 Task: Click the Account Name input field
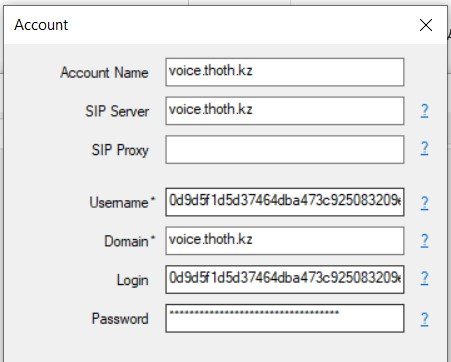285,72
